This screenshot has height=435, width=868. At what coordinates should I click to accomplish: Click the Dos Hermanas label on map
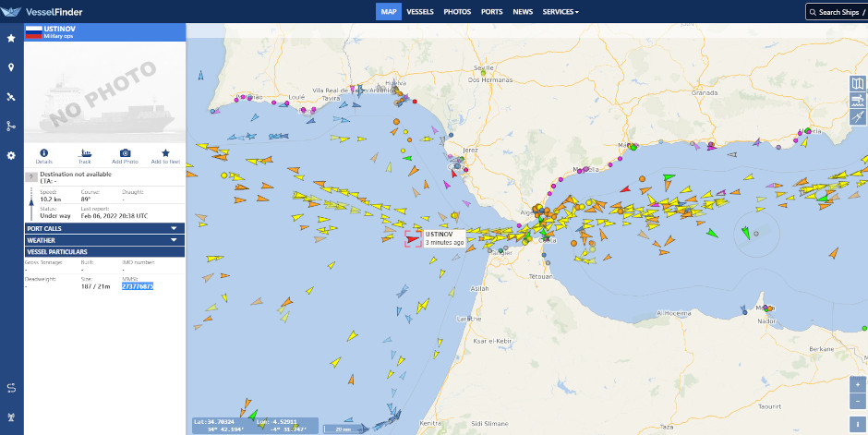[x=490, y=80]
